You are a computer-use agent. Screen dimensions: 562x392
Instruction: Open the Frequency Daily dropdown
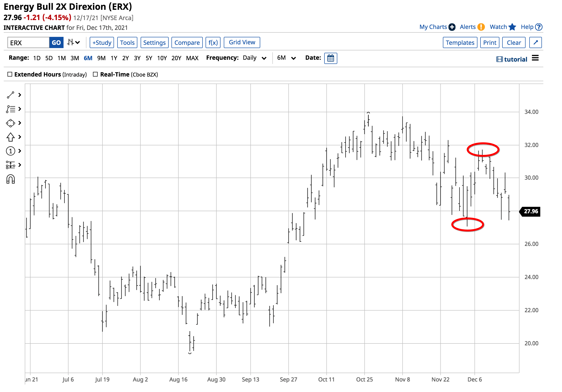[254, 58]
